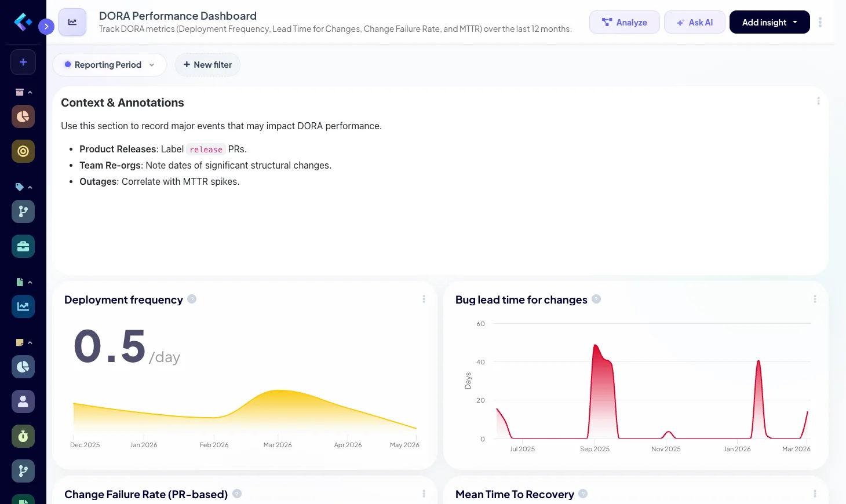Click the Mean Time To Recovery title
Image resolution: width=846 pixels, height=504 pixels.
[515, 494]
